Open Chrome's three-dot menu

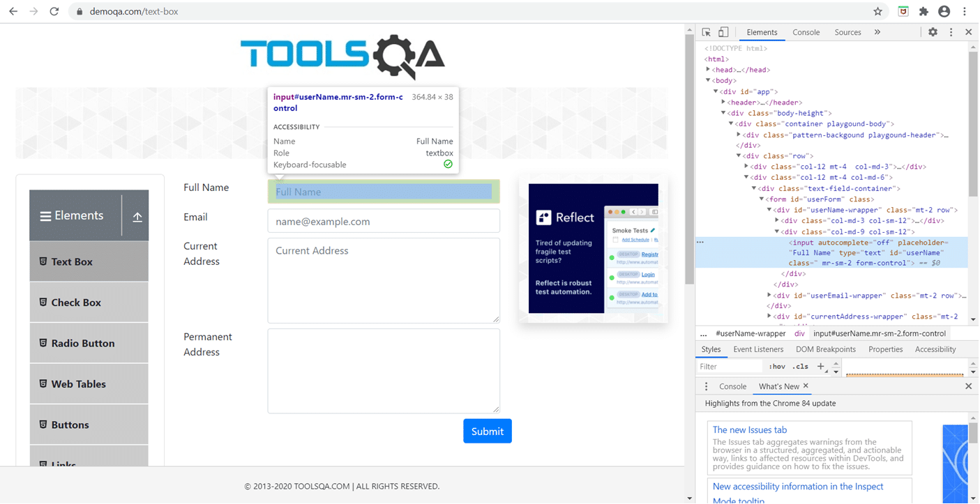click(x=965, y=11)
